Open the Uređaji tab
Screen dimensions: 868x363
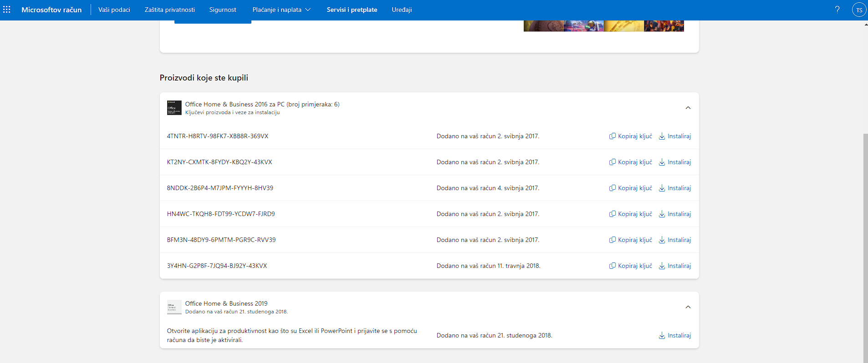point(402,10)
